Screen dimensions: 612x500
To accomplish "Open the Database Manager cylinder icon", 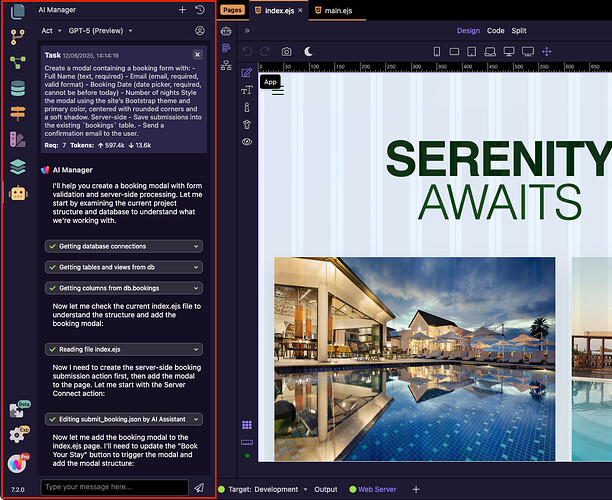I will (17, 88).
